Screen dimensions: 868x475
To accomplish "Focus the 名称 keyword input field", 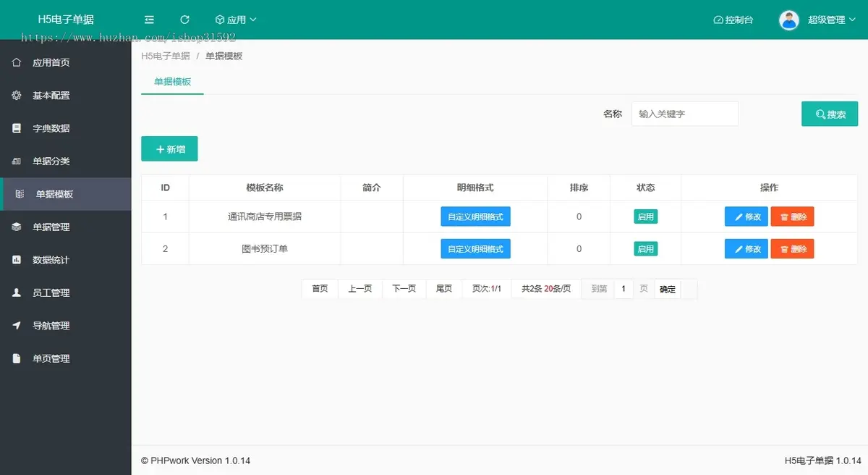I will pyautogui.click(x=684, y=114).
